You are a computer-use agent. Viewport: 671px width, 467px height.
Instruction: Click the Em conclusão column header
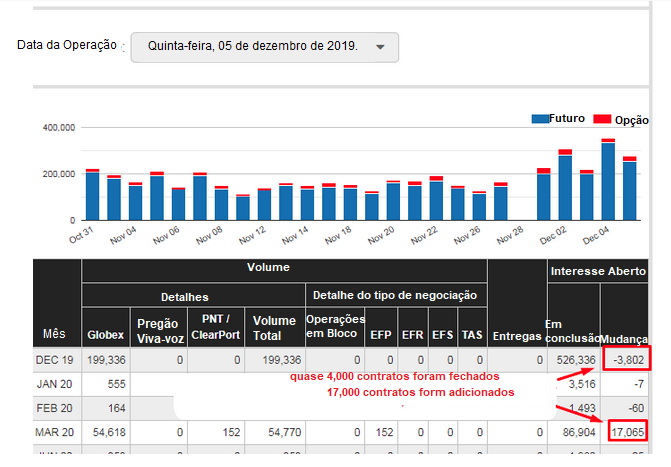tap(573, 331)
